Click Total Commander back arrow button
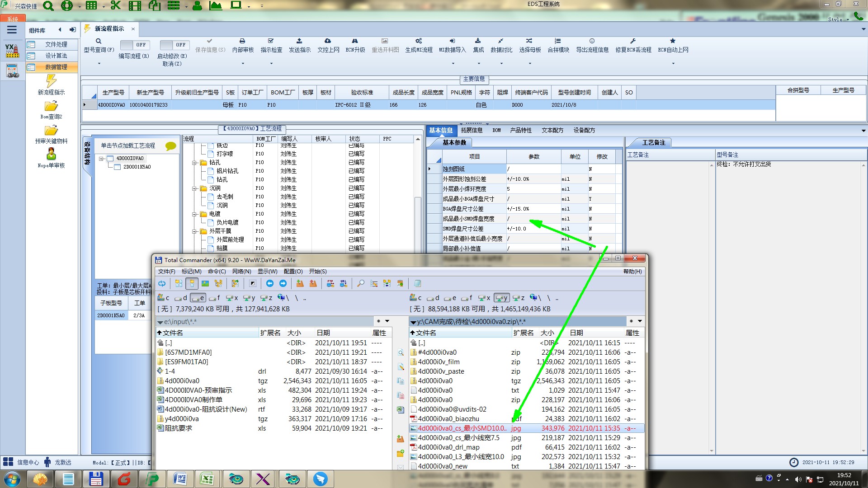Screen dimensions: 868x488 click(270, 284)
